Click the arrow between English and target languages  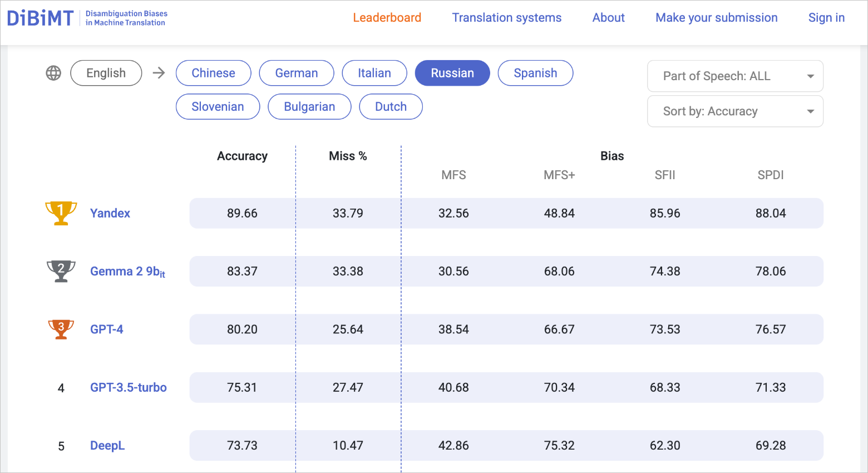(x=159, y=73)
